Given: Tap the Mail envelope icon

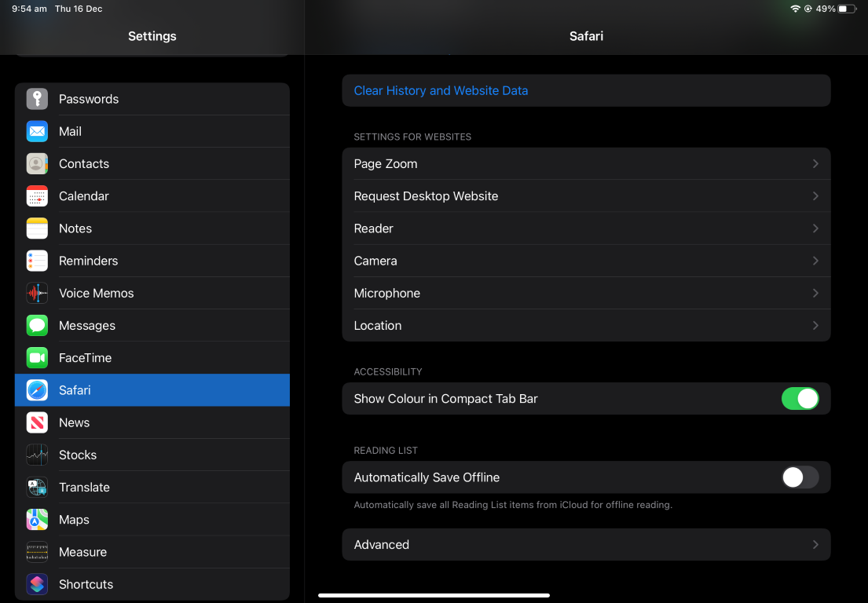Looking at the screenshot, I should pyautogui.click(x=37, y=131).
